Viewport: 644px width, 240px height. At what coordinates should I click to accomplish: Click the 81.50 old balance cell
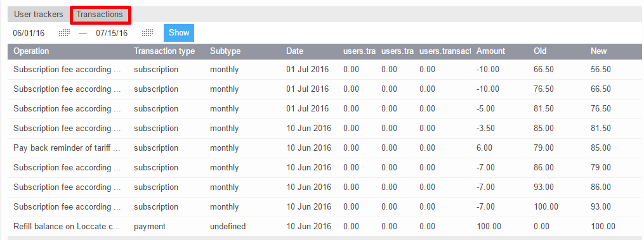click(x=544, y=109)
